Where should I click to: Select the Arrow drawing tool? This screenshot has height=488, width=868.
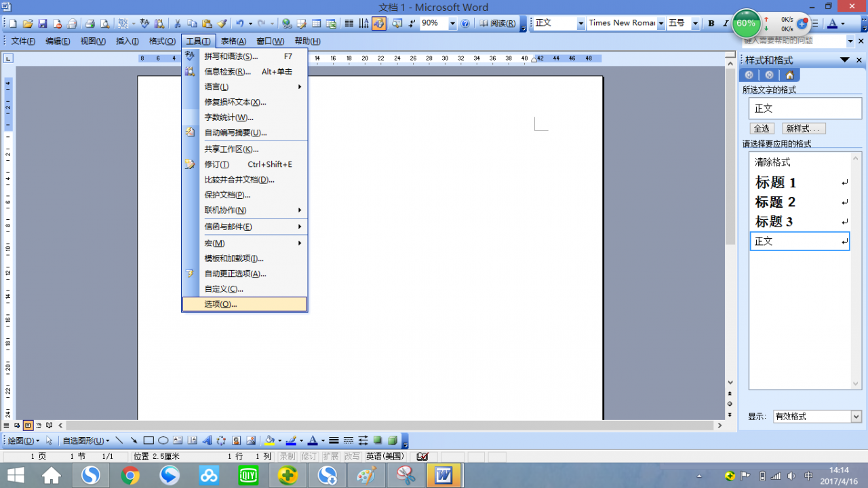pos(134,440)
